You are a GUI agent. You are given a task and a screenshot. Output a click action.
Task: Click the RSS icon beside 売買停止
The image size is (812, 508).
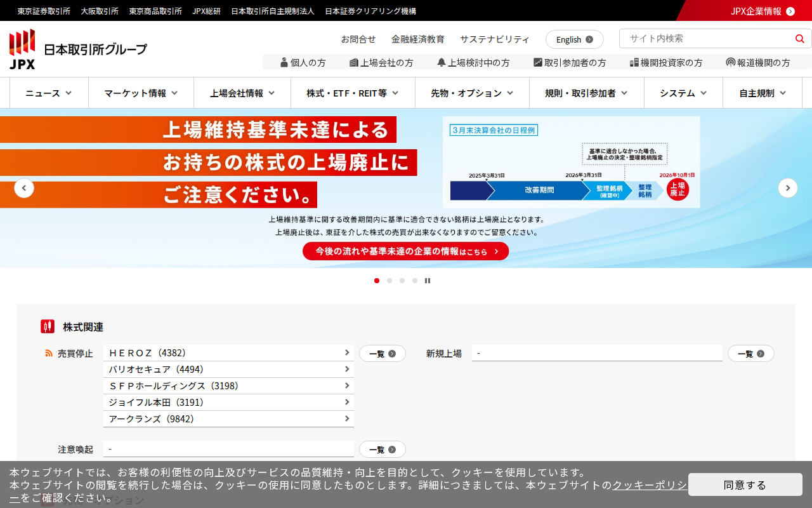pyautogui.click(x=49, y=353)
